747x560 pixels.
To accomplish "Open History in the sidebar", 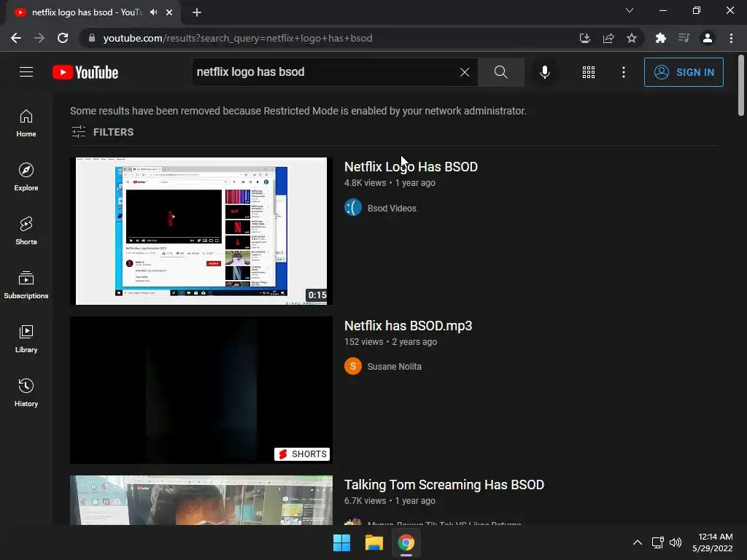I will click(x=26, y=393).
